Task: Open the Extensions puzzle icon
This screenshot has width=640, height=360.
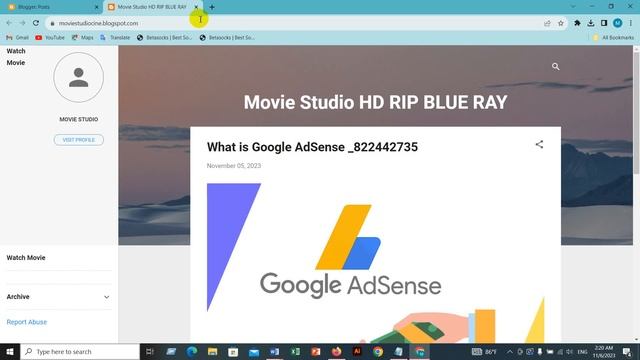Action: 577,23
